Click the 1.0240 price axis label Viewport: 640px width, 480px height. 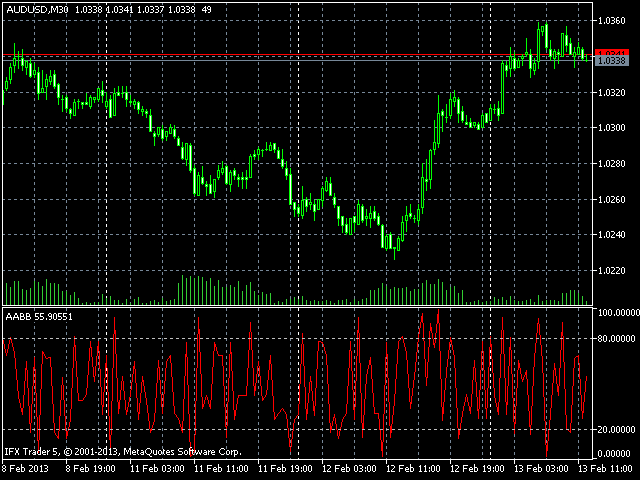point(611,235)
